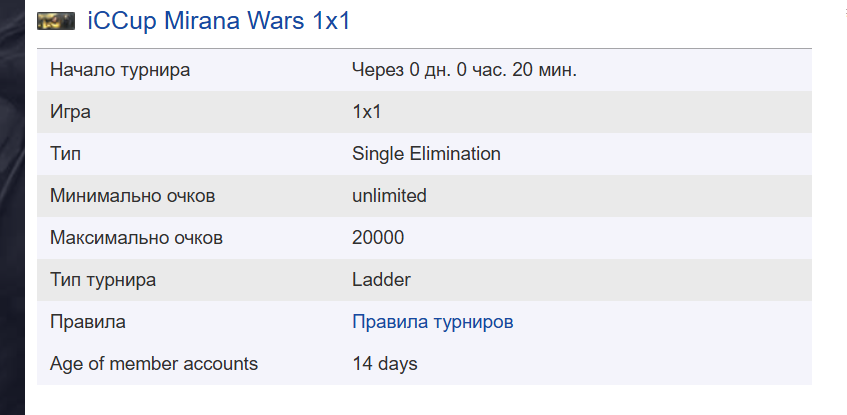
Task: Click the countdown text Через 0 дн. 0 час. 20 мин.
Action: pyautogui.click(x=465, y=70)
